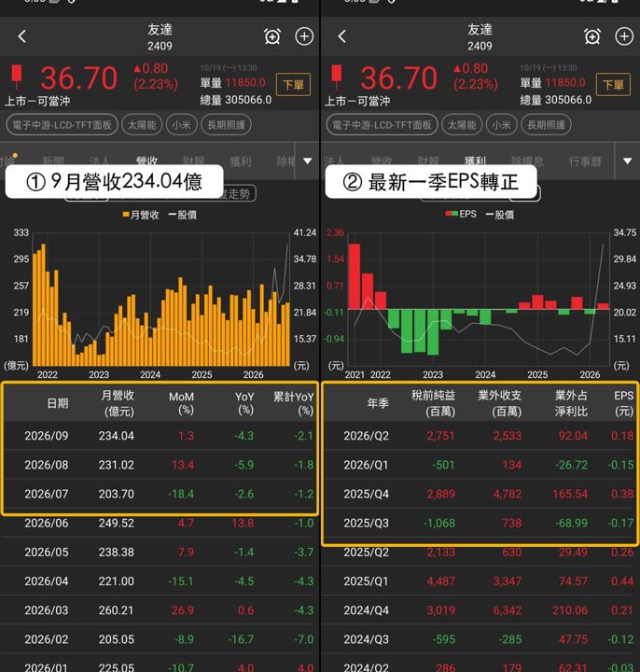Screen dimensions: 640x672
Task: Tap the 下單 order button on right screen
Action: tap(614, 84)
